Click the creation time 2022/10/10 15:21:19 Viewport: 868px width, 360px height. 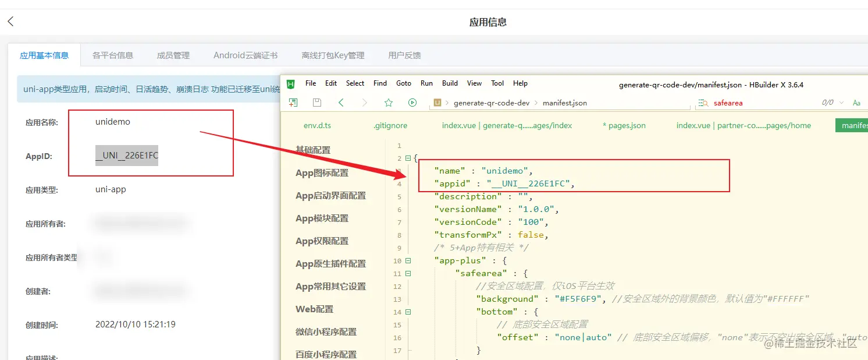click(x=136, y=324)
